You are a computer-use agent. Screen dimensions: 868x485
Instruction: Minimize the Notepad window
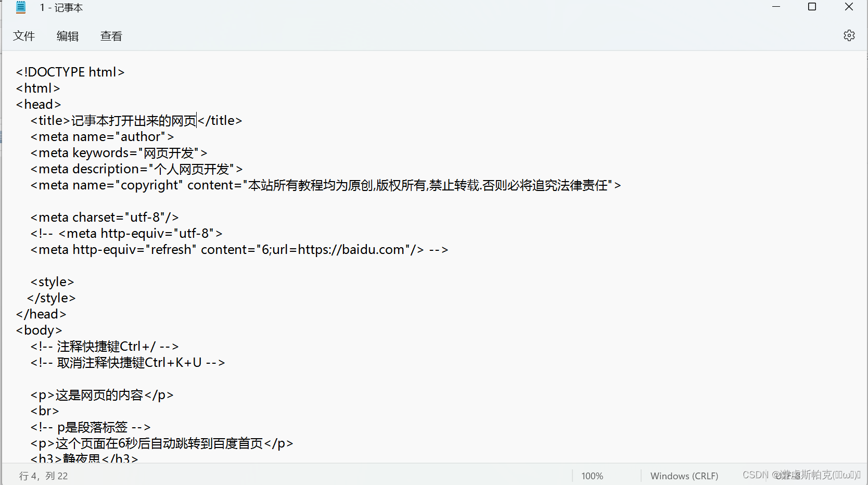pyautogui.click(x=776, y=7)
